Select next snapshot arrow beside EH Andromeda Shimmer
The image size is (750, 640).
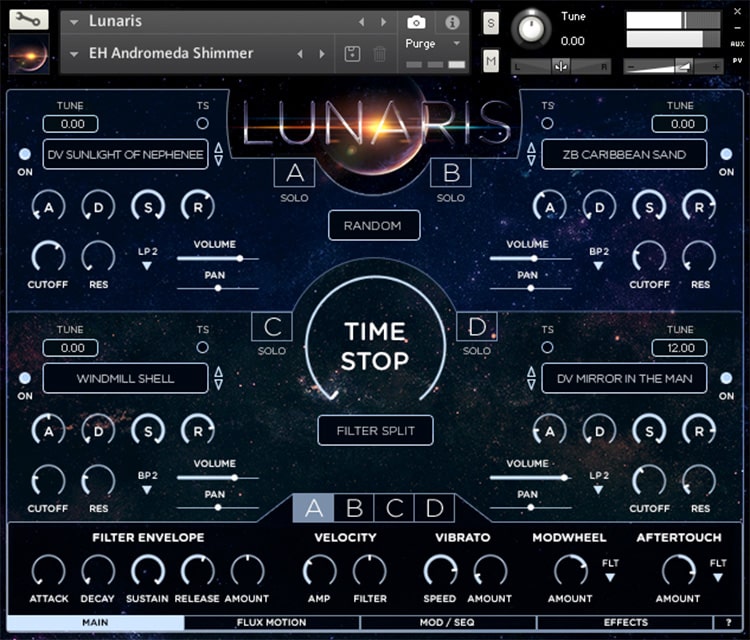(322, 54)
